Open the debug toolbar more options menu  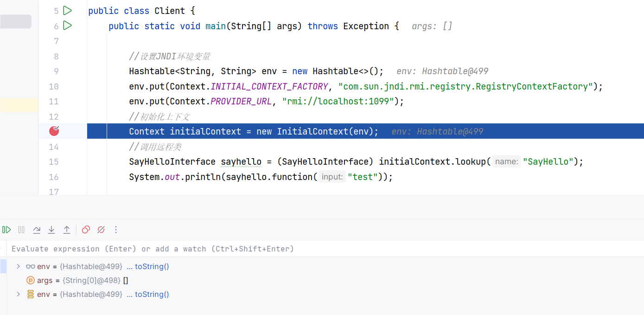(116, 230)
